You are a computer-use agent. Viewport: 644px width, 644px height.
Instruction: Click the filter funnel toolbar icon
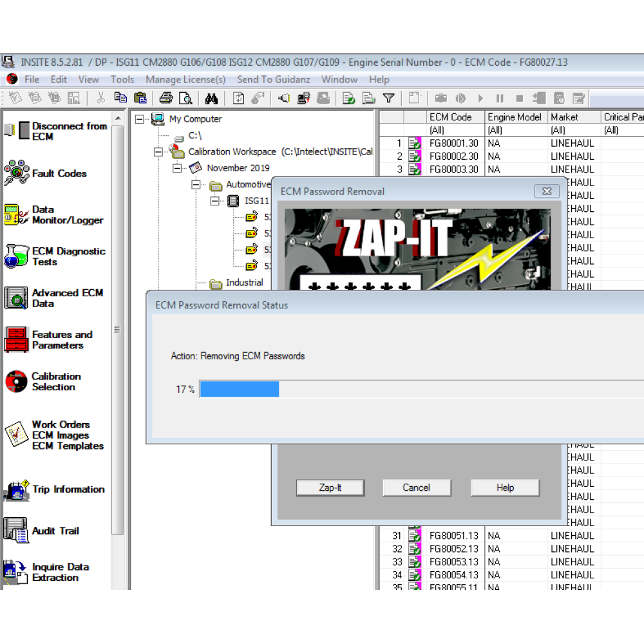click(388, 98)
